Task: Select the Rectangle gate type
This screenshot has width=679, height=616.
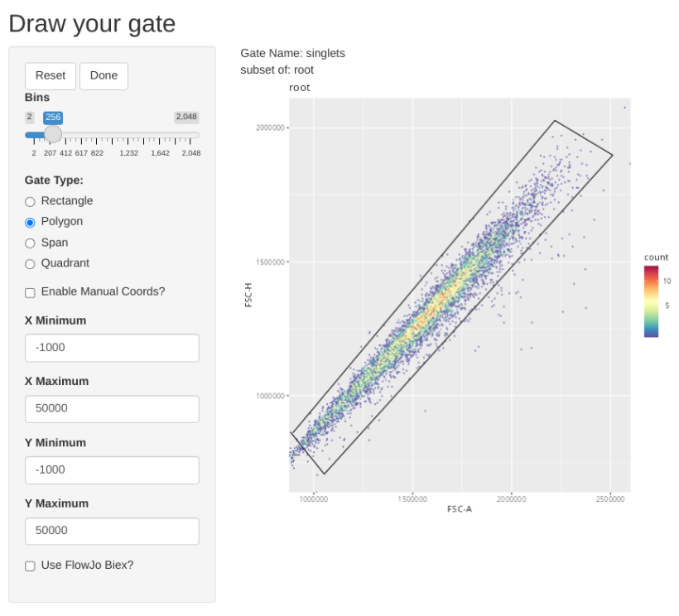Action: 31,201
